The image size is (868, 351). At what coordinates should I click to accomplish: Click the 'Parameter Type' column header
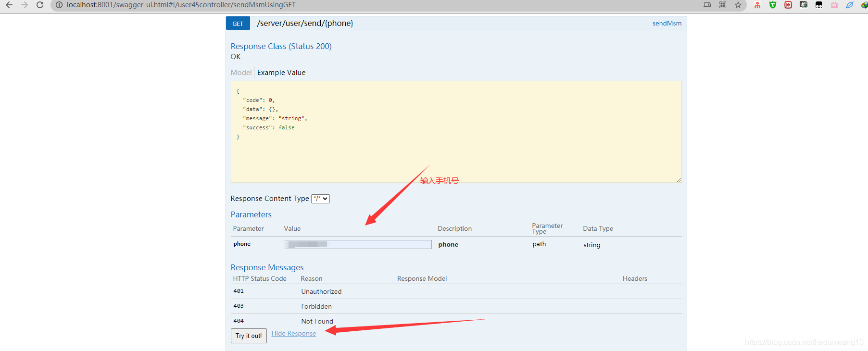coord(547,228)
